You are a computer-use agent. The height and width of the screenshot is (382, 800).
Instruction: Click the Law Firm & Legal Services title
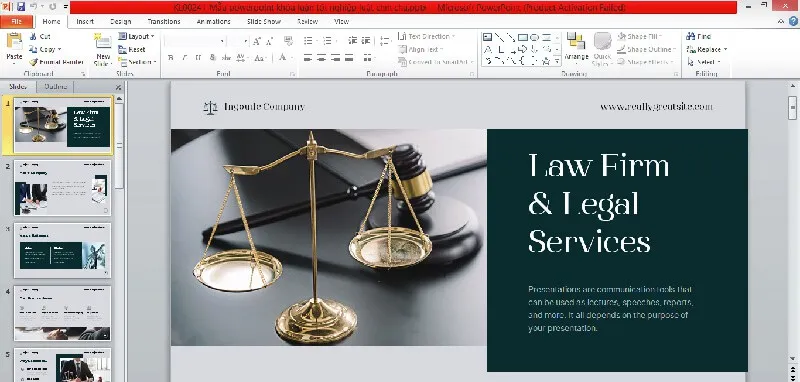[x=598, y=203]
